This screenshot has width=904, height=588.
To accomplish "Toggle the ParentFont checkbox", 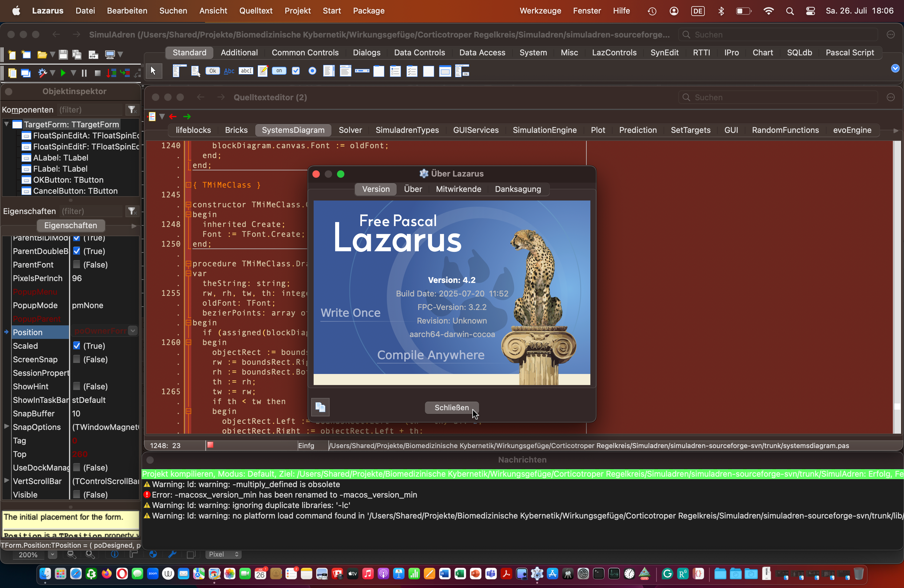I will [x=77, y=265].
